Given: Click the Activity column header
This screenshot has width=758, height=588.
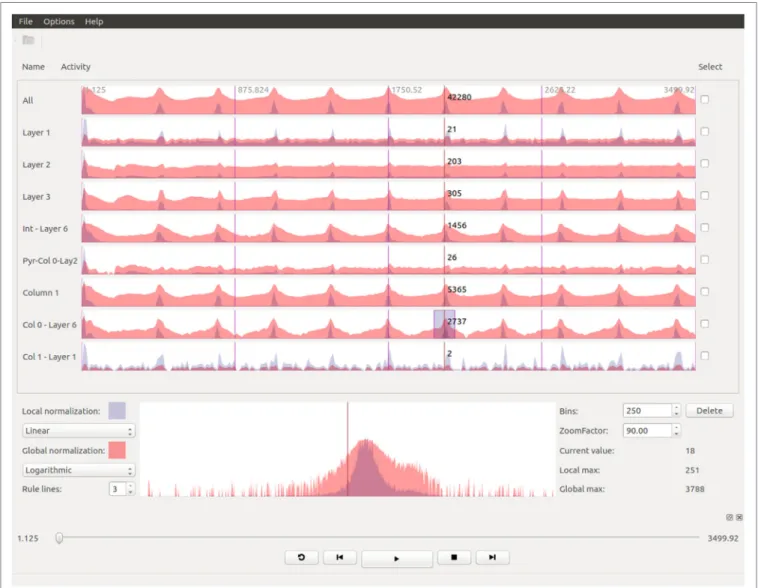Looking at the screenshot, I should (x=75, y=67).
